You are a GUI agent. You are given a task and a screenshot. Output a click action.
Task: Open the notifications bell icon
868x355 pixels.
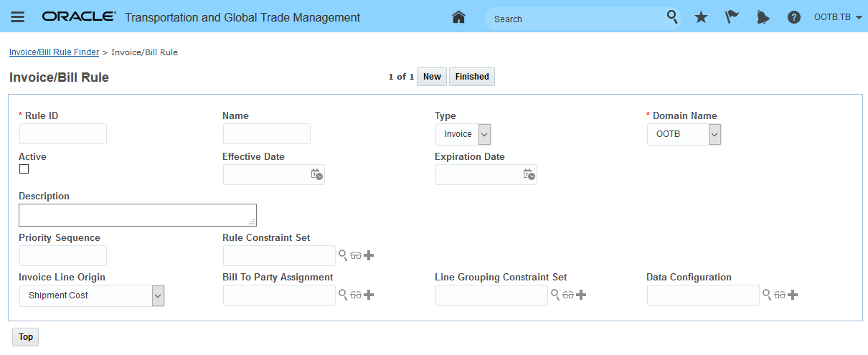[763, 17]
